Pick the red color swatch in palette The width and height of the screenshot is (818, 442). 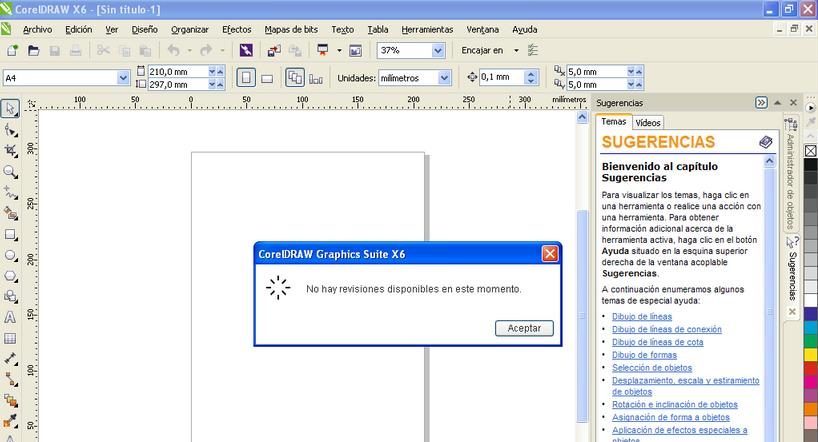[x=811, y=368]
